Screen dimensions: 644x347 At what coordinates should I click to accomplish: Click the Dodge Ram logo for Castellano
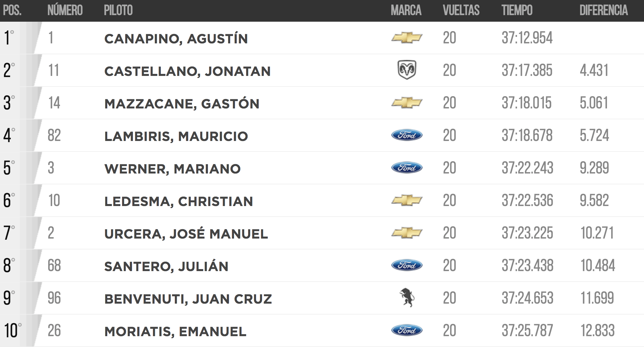point(407,70)
